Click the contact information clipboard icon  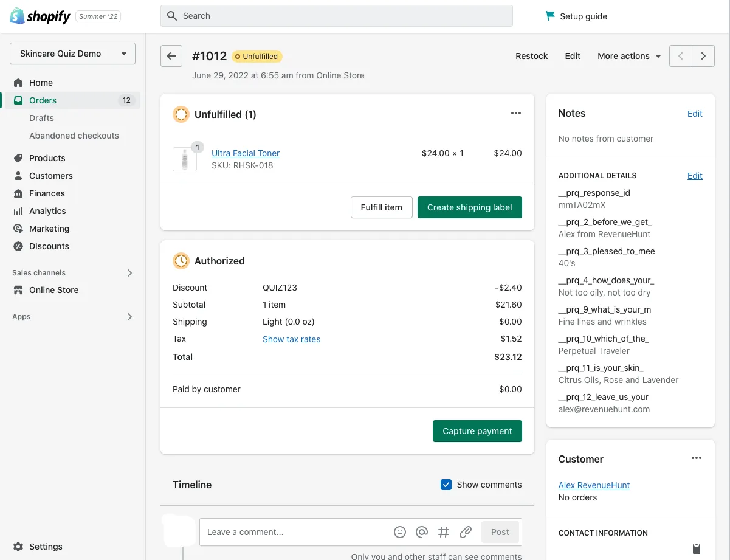[697, 548]
